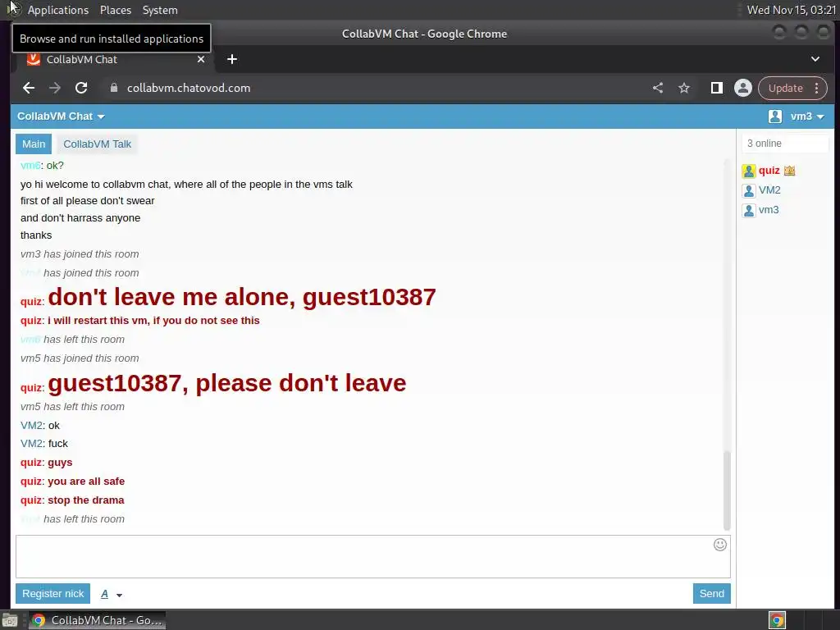Click Chrome icon in bottom-right tray
Viewport: 840px width, 630px height.
tap(777, 620)
